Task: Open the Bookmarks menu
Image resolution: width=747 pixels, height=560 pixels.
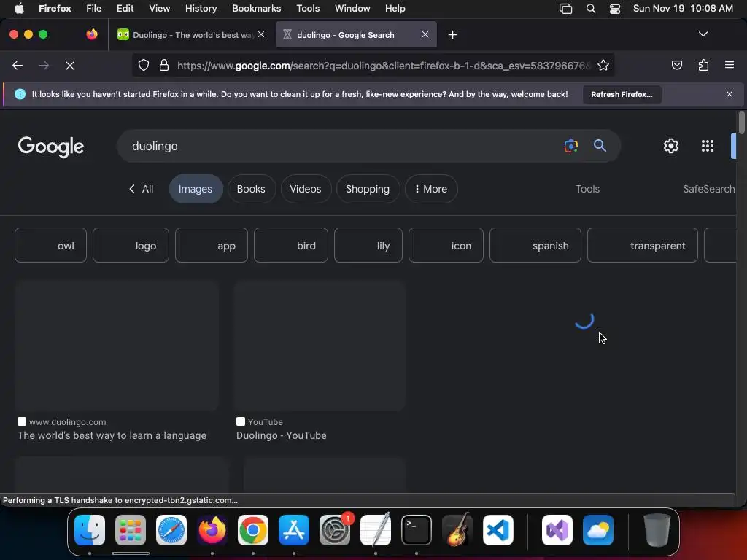Action: (256, 9)
